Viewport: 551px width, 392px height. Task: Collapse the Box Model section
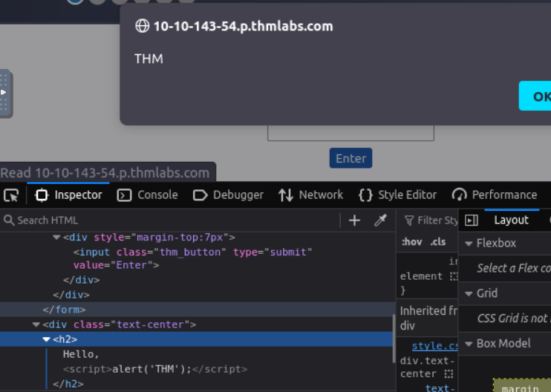coord(469,344)
